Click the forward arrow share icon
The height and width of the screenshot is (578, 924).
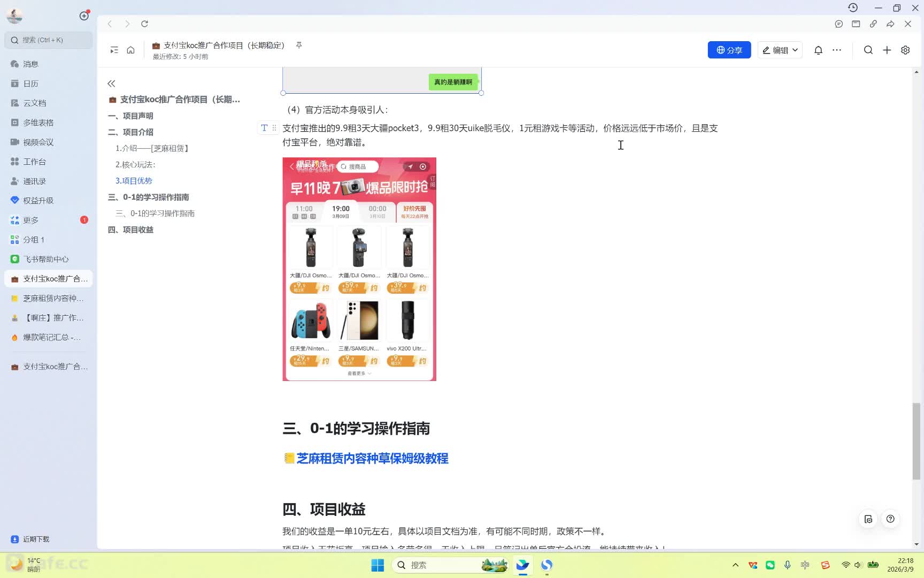tap(890, 24)
